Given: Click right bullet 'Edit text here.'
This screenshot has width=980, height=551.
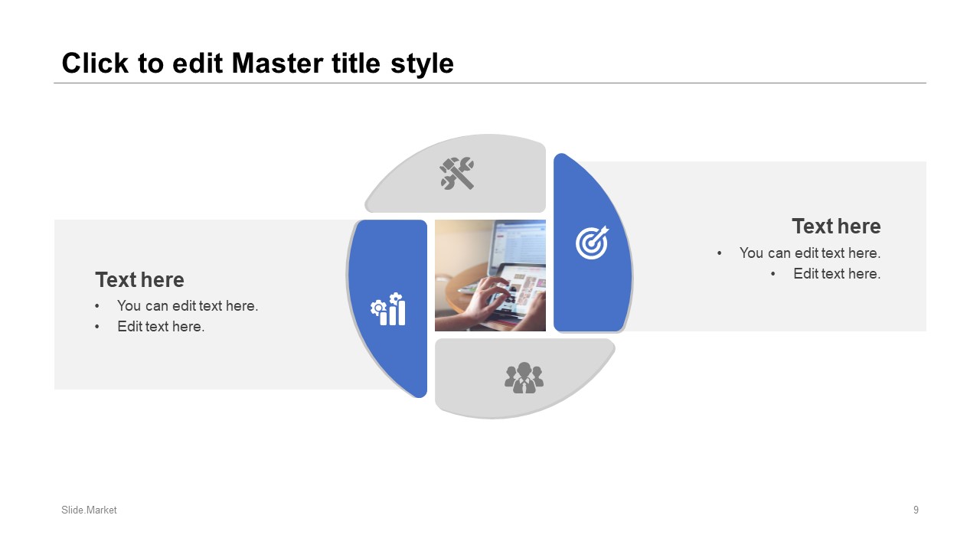Looking at the screenshot, I should tap(837, 273).
